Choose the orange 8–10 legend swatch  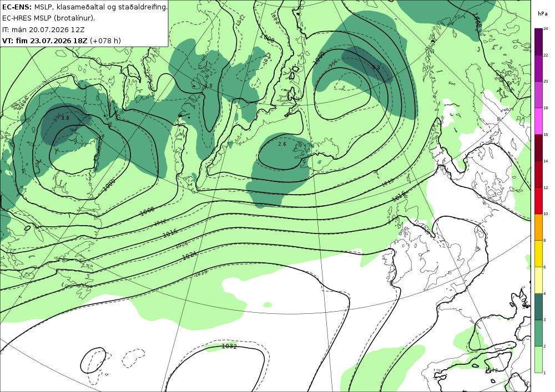(x=538, y=227)
